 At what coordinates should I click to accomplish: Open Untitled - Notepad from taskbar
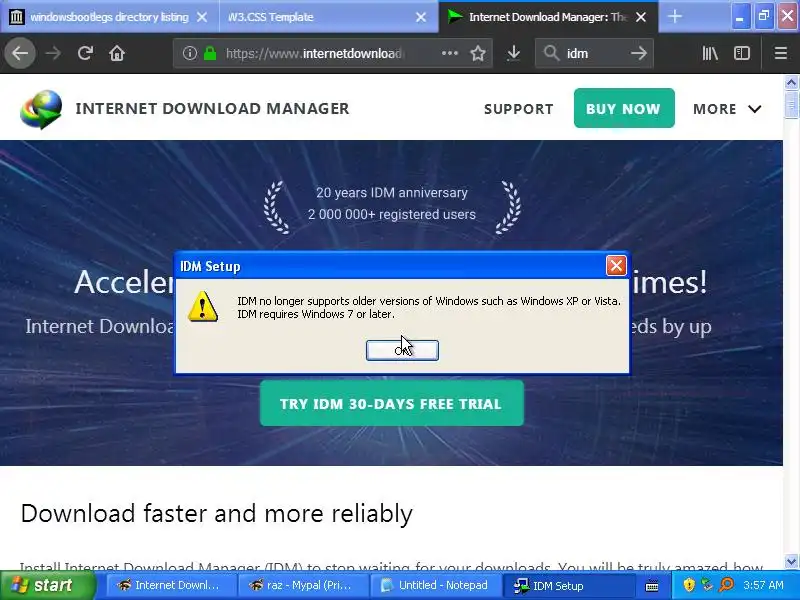[435, 585]
